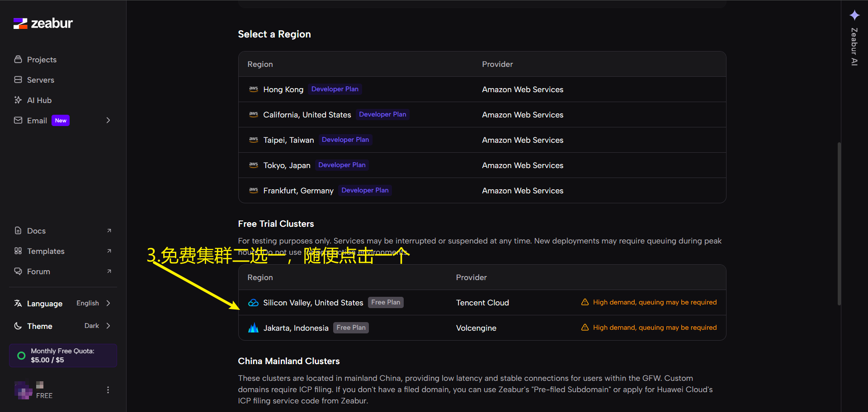Screen dimensions: 868x412
Task: Click Free Plan badge on Jakarta
Action: [351, 328]
